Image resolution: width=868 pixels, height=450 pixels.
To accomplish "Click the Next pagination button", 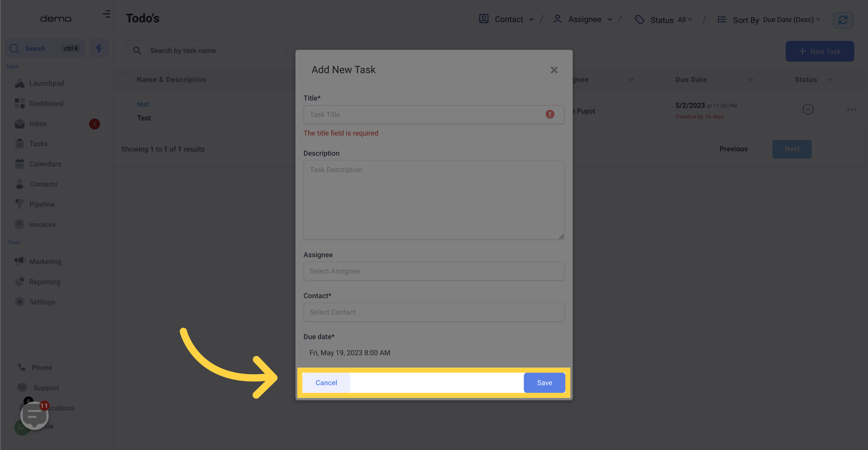I will tap(791, 149).
